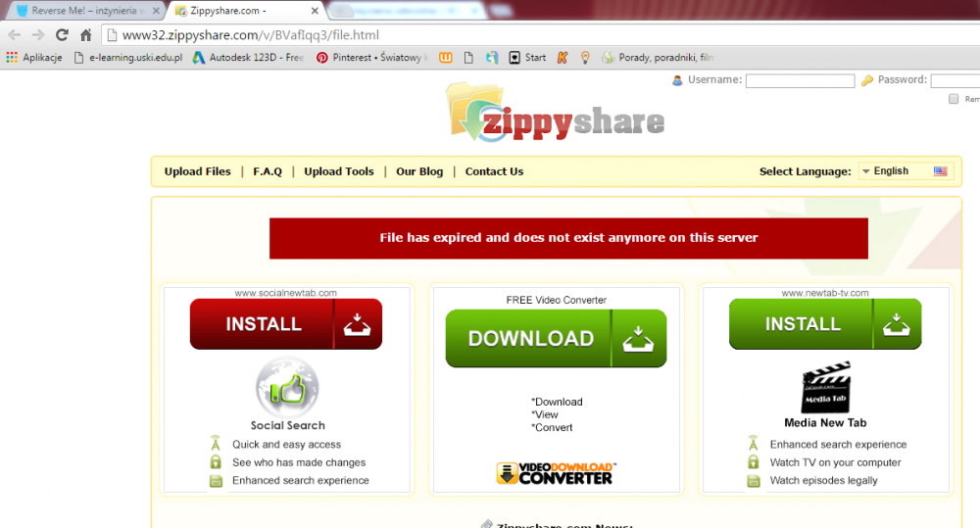Click the Zippyshare logo
The image size is (980, 528).
point(555,113)
